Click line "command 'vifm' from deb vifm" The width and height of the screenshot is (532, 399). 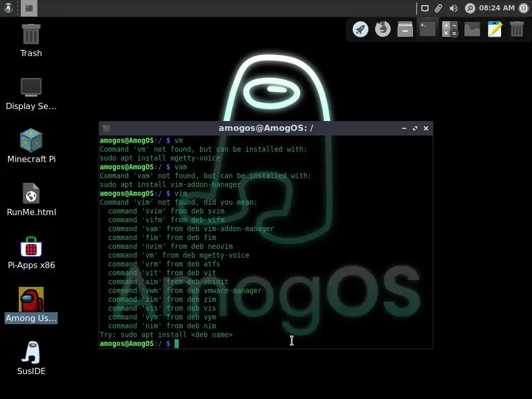tap(166, 220)
